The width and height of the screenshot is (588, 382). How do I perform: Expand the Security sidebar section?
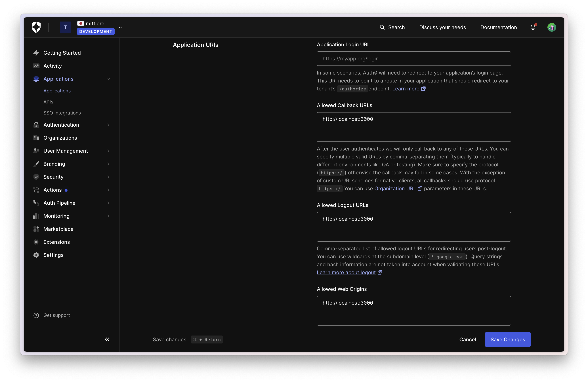pyautogui.click(x=108, y=177)
